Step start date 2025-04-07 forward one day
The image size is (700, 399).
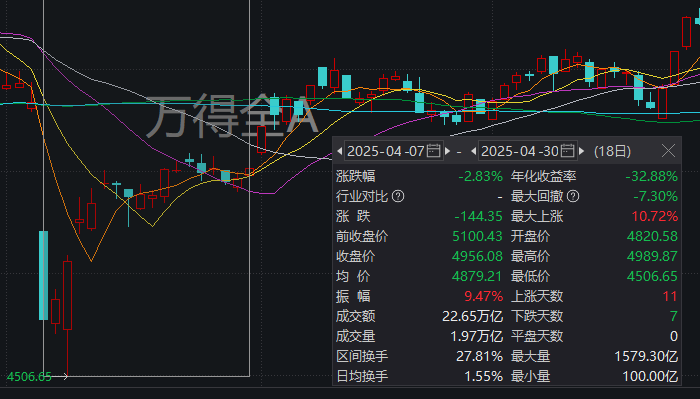coord(447,151)
